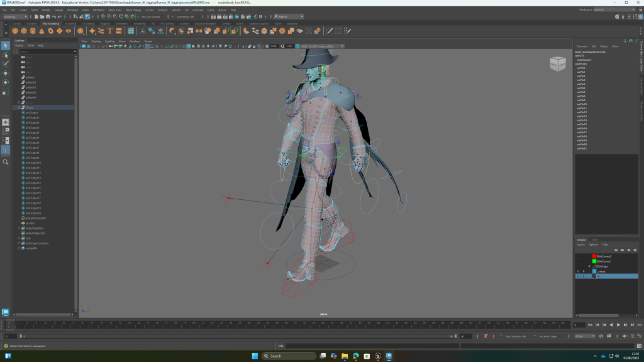The image size is (644, 362).
Task: Click the Paint Selection tool
Action: (6, 64)
